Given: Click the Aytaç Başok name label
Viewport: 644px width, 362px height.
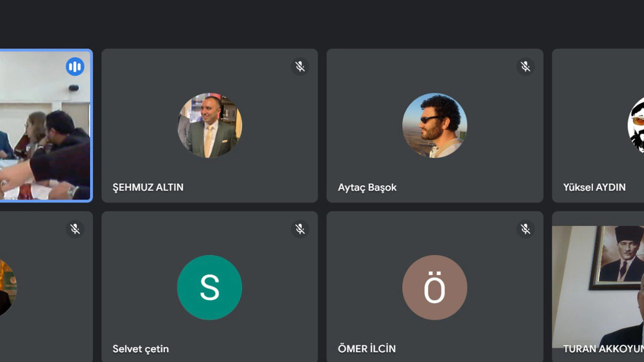Looking at the screenshot, I should [x=367, y=188].
